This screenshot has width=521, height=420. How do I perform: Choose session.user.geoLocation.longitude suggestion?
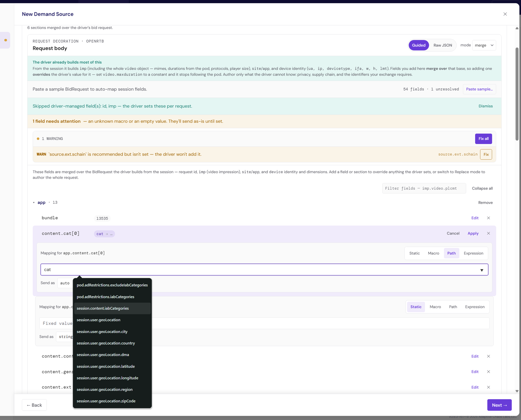coord(112,378)
